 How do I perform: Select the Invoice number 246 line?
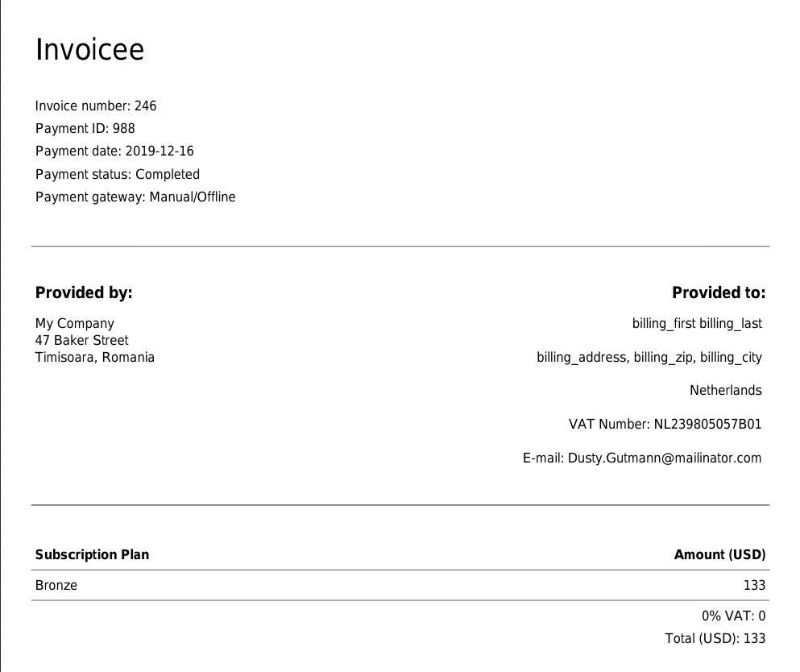click(96, 106)
